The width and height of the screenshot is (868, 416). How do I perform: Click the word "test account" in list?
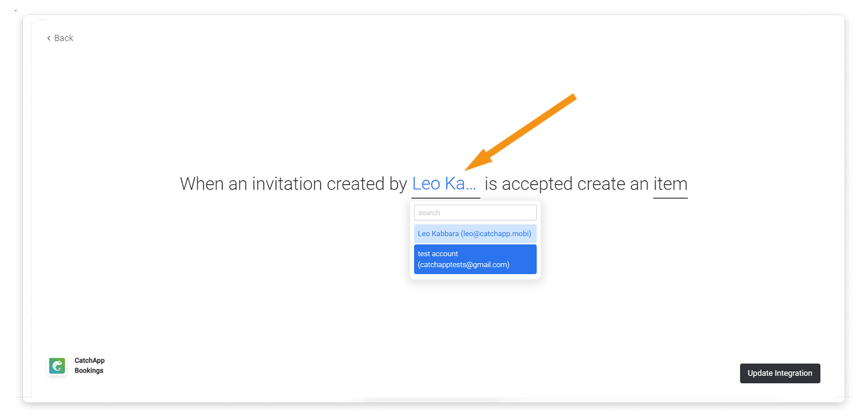[x=438, y=254]
